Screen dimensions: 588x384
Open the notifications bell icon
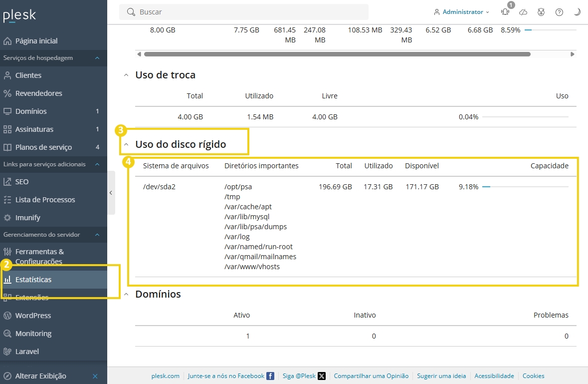[x=505, y=12]
